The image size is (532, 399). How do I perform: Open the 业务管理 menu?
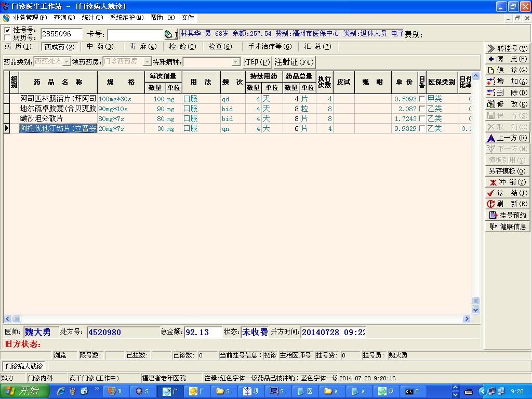(29, 18)
